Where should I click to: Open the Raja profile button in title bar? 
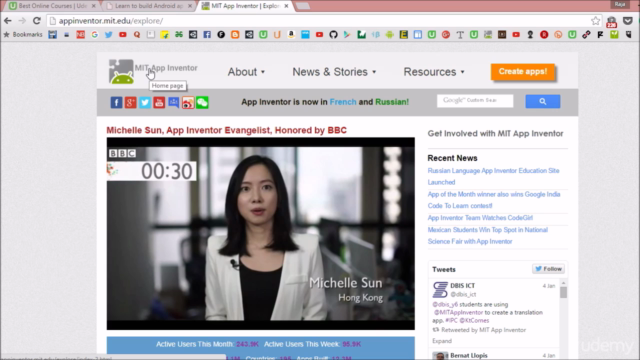point(620,4)
